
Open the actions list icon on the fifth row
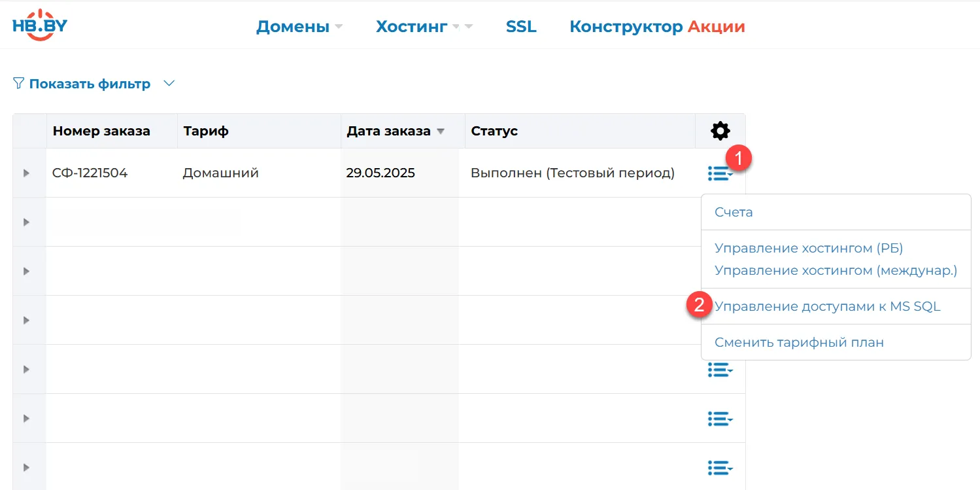tap(720, 370)
